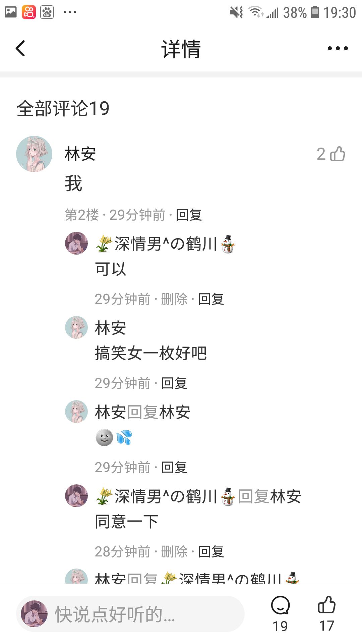
Task: Click 删除 under 同意一下 reply
Action: coord(174,552)
